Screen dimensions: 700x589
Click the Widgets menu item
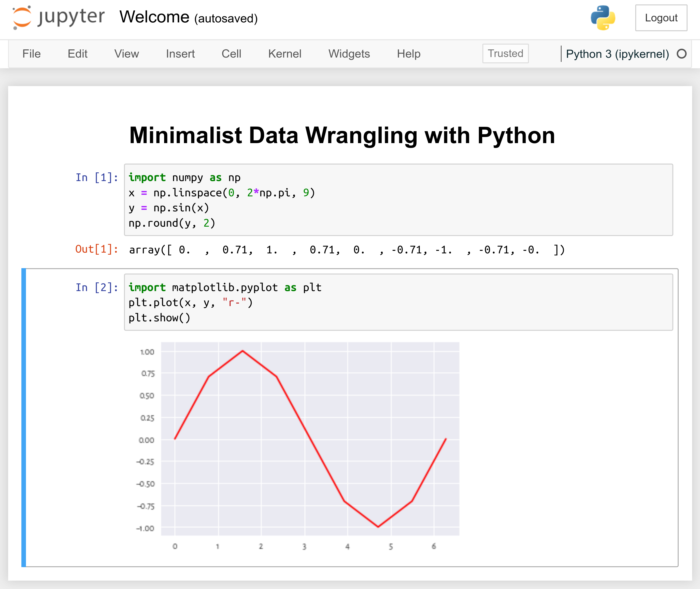[x=349, y=53]
